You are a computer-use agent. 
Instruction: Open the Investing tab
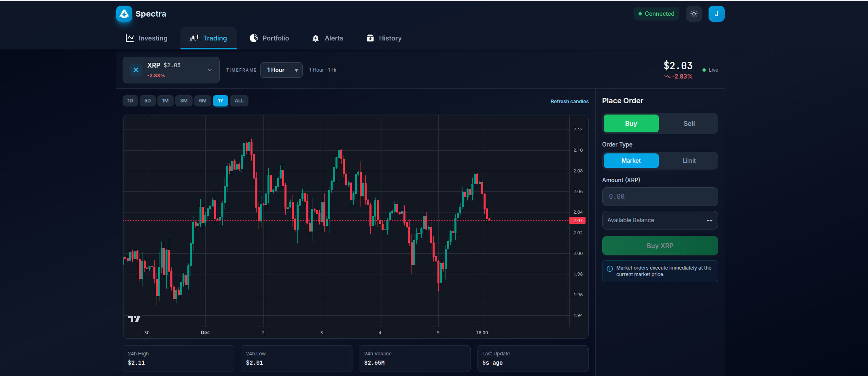coord(146,38)
